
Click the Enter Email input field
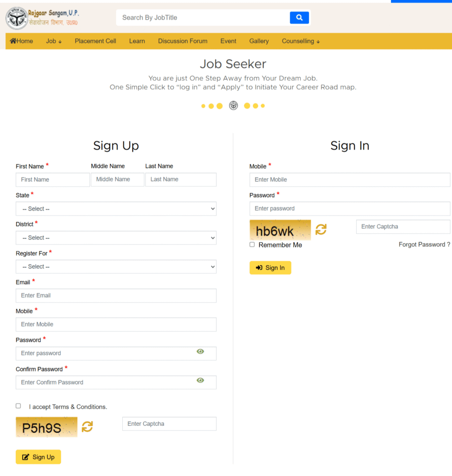116,295
